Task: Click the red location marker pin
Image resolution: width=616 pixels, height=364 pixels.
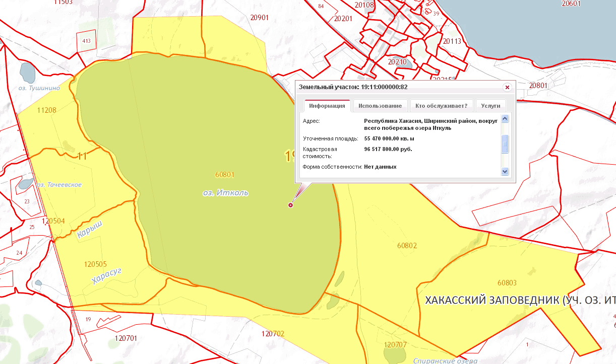Action: (x=290, y=205)
